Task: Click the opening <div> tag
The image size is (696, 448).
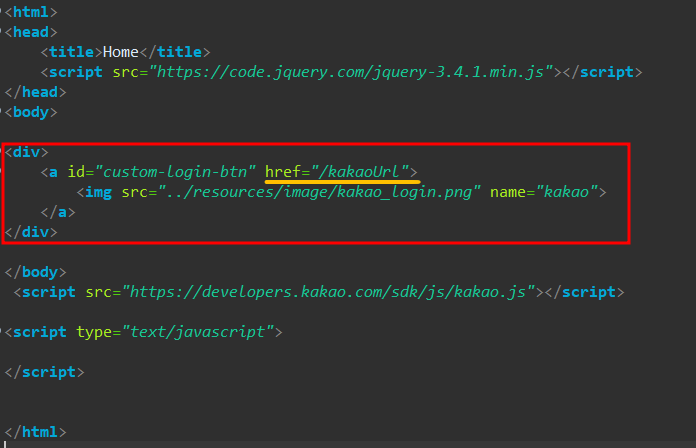Action: [26, 152]
